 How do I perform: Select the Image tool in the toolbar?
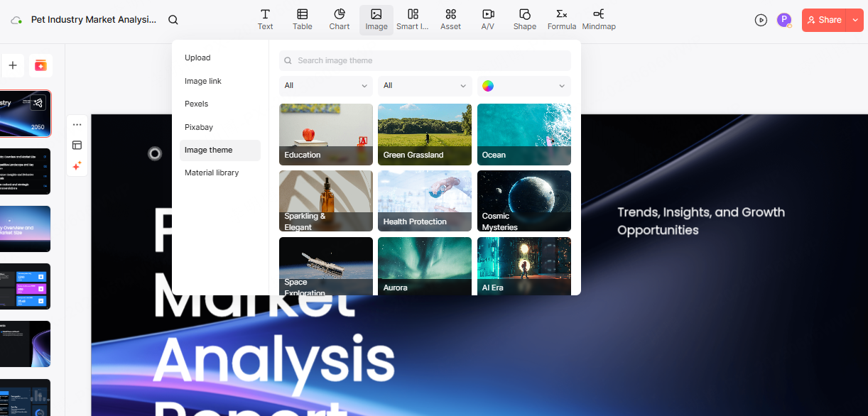pyautogui.click(x=376, y=19)
